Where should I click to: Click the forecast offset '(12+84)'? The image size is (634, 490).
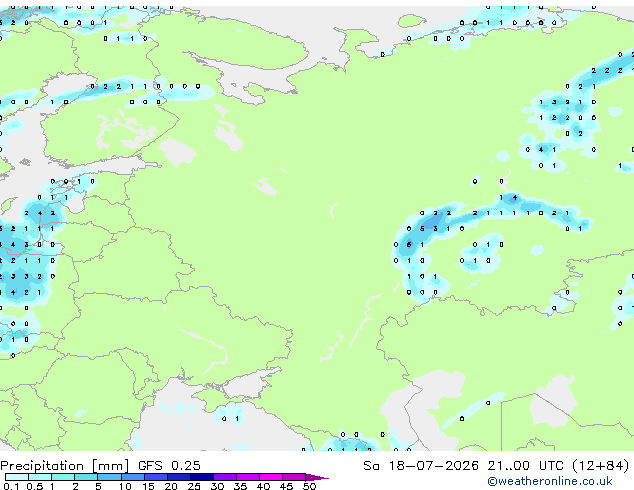click(x=601, y=466)
